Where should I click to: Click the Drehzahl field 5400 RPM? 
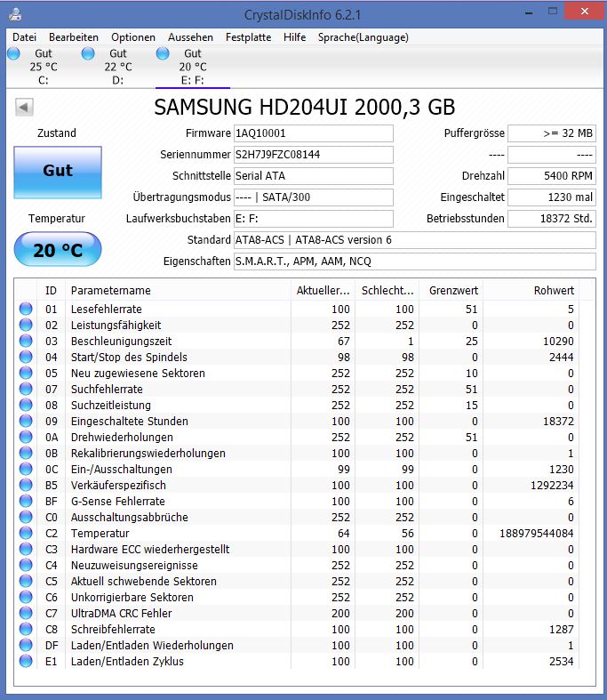pyautogui.click(x=552, y=176)
